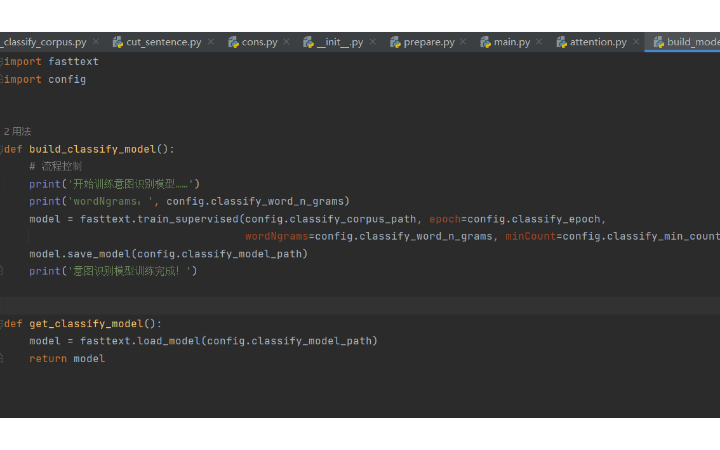Collapse the import block fold marker
Viewport: 720px width, 450px height.
pos(1,62)
